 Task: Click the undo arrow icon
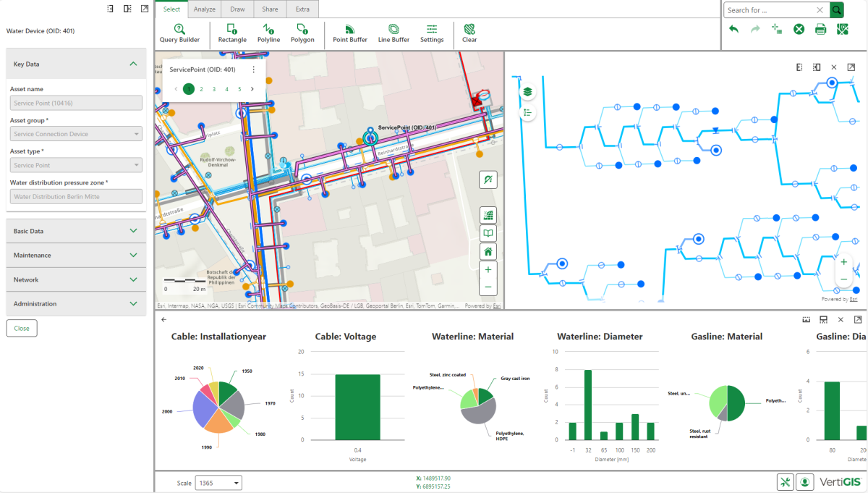coord(733,29)
